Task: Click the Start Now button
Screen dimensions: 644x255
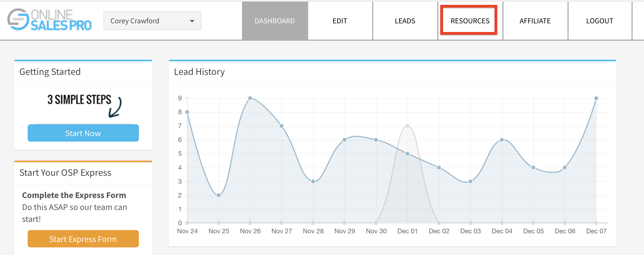Action: click(x=83, y=133)
